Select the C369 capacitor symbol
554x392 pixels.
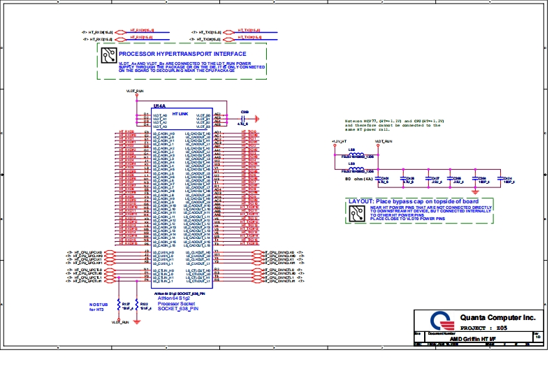[x=242, y=117]
